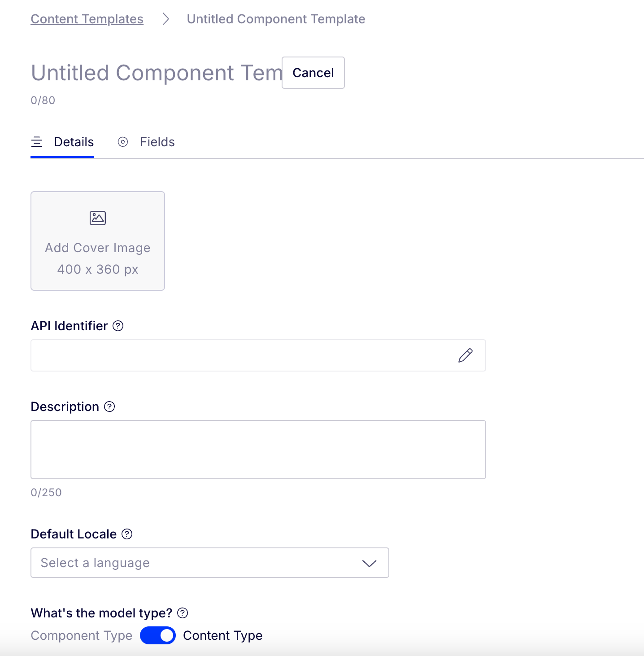Click the help icon next to model type
This screenshot has height=656, width=644.
click(183, 613)
